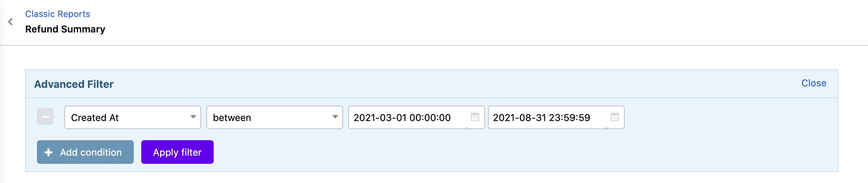Open calendar picker for start date 2021-03-01

coord(475,117)
